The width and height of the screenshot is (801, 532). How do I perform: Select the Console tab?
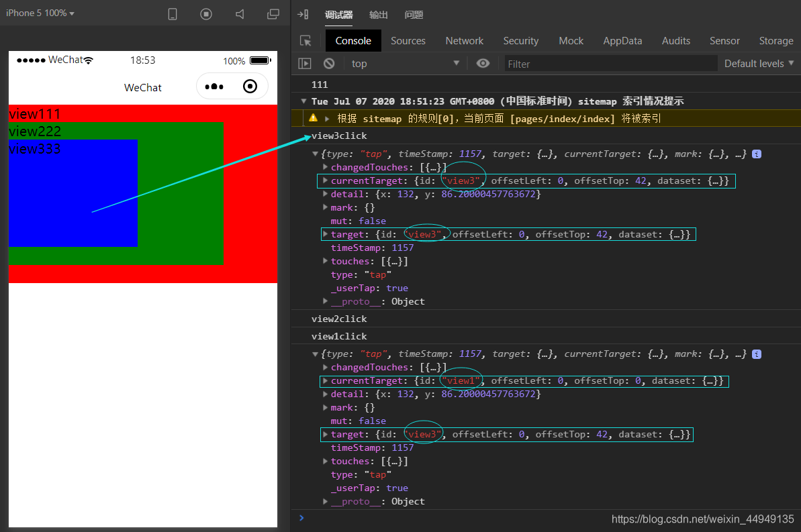pos(353,41)
